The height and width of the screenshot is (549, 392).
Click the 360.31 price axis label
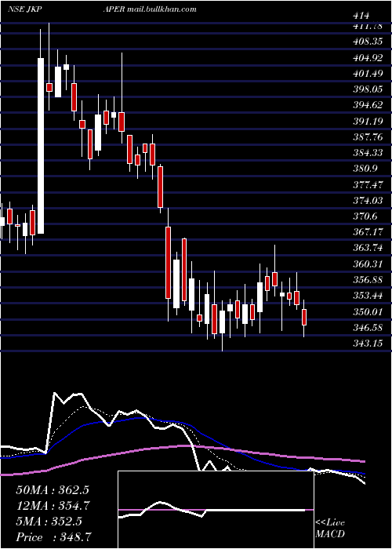[367, 264]
